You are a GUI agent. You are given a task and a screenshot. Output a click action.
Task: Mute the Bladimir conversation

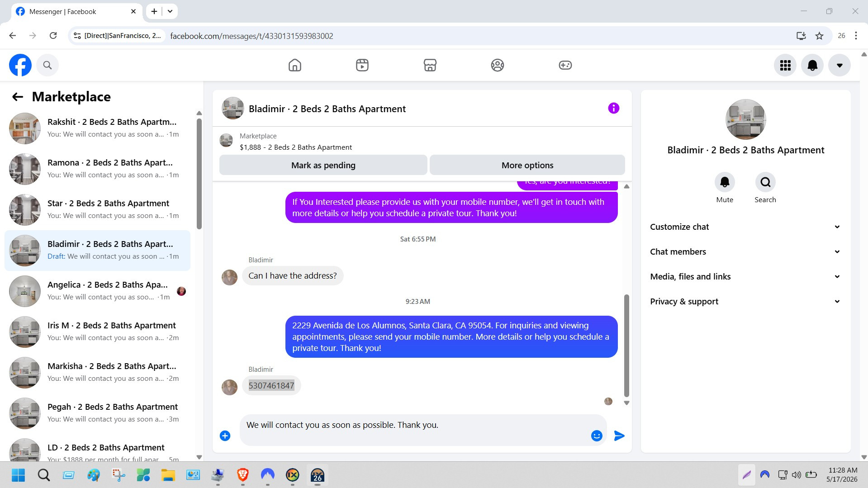[725, 182]
